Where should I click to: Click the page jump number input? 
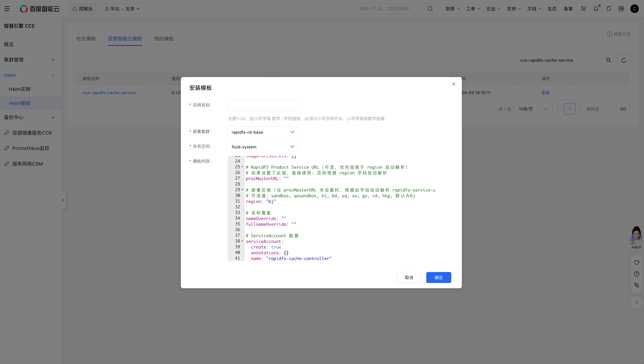coord(609,109)
